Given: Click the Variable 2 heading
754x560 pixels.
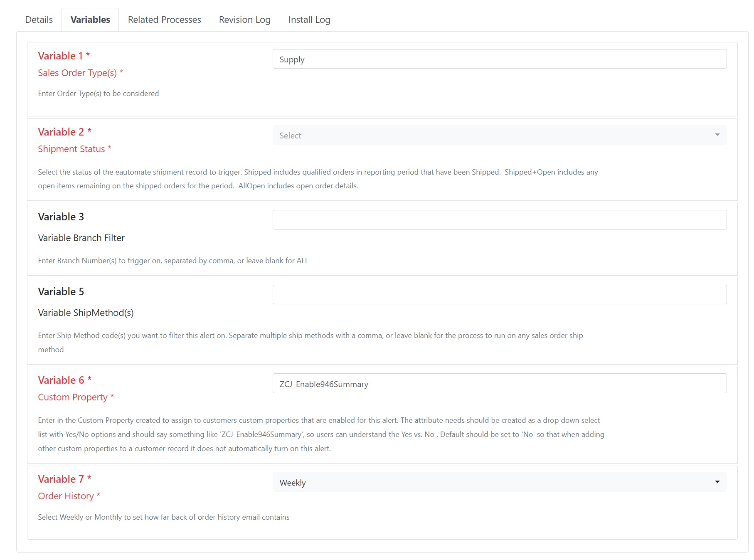Looking at the screenshot, I should (x=65, y=132).
